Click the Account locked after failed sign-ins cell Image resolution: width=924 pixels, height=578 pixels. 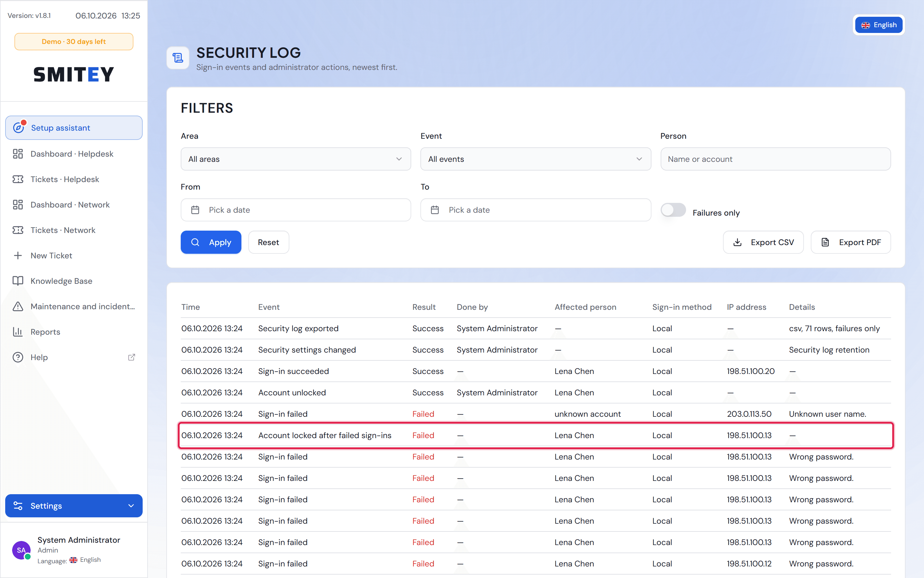[325, 436]
